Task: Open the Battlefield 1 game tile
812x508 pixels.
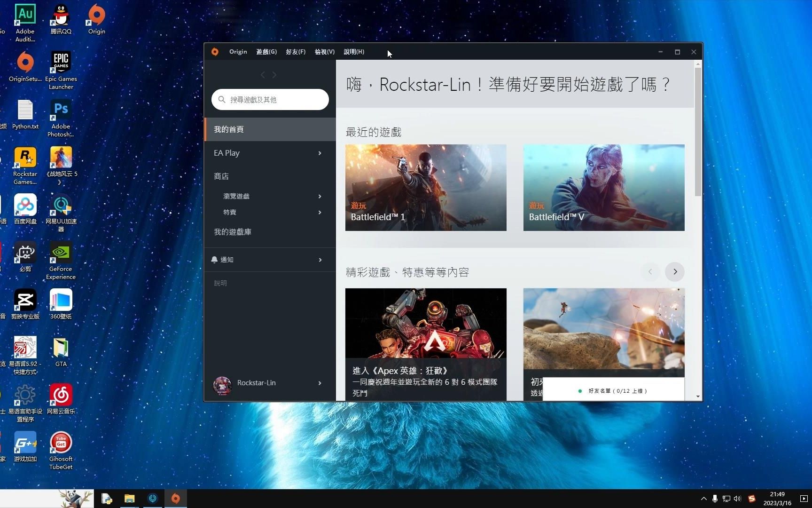Action: [426, 188]
